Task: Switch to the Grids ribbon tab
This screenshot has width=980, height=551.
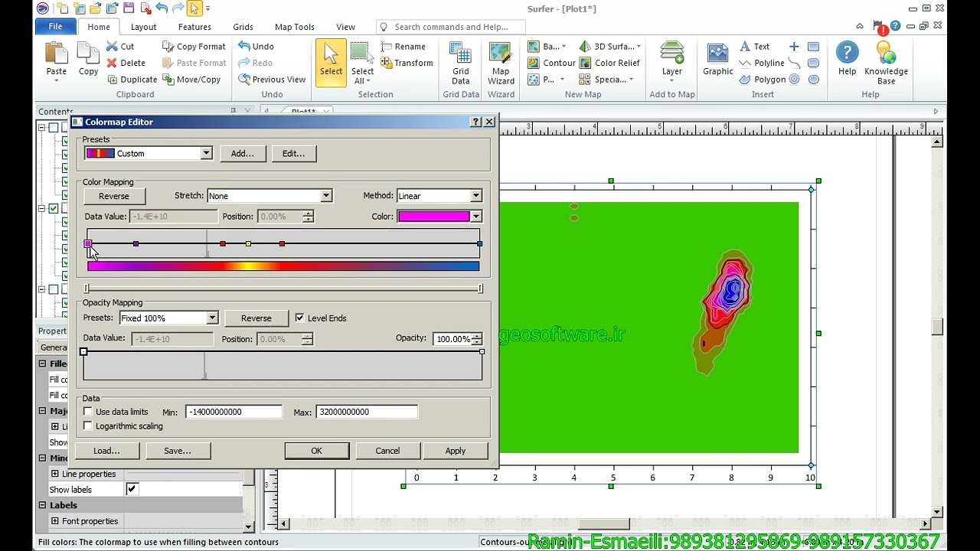Action: [243, 27]
